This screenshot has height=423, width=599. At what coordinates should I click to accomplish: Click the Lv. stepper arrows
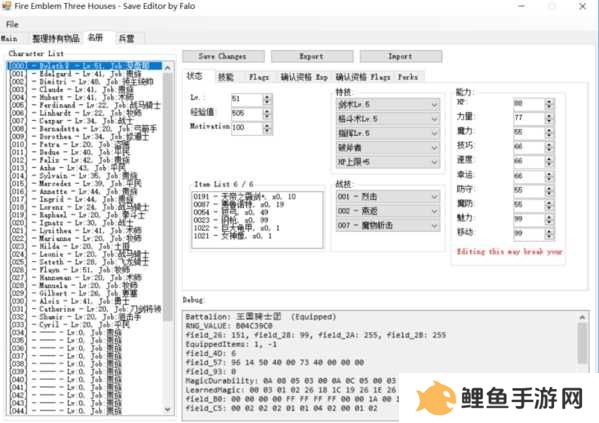pyautogui.click(x=267, y=99)
